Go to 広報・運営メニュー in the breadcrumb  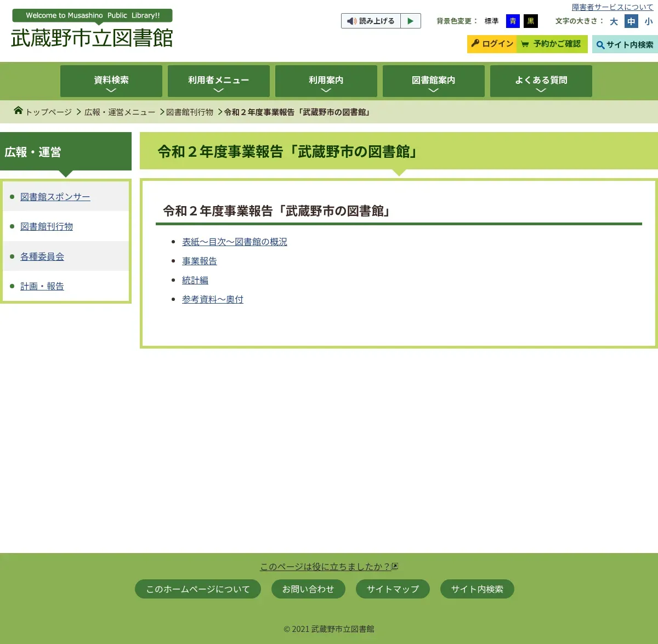click(120, 112)
